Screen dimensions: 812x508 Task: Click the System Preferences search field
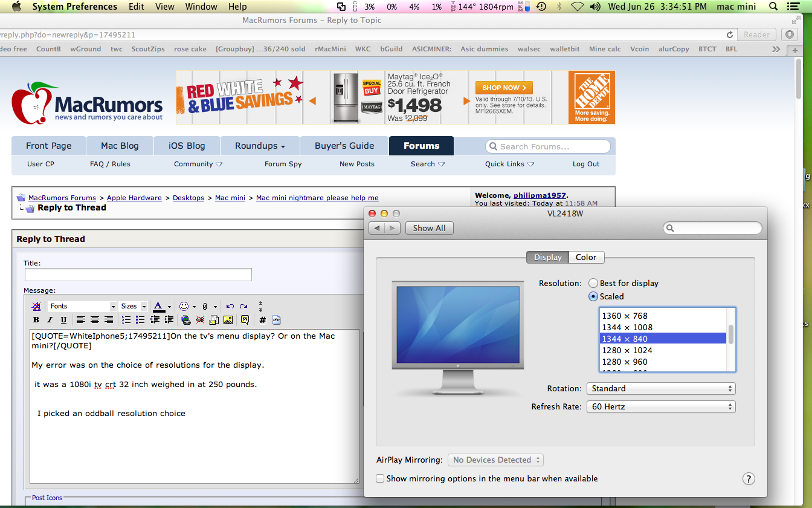pos(712,228)
